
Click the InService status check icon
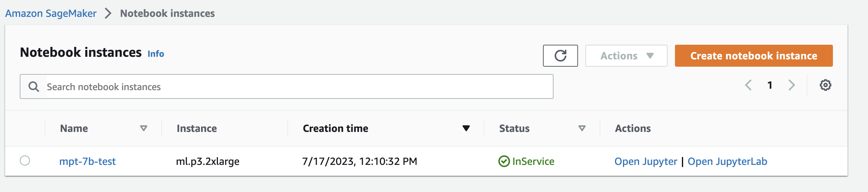(504, 161)
